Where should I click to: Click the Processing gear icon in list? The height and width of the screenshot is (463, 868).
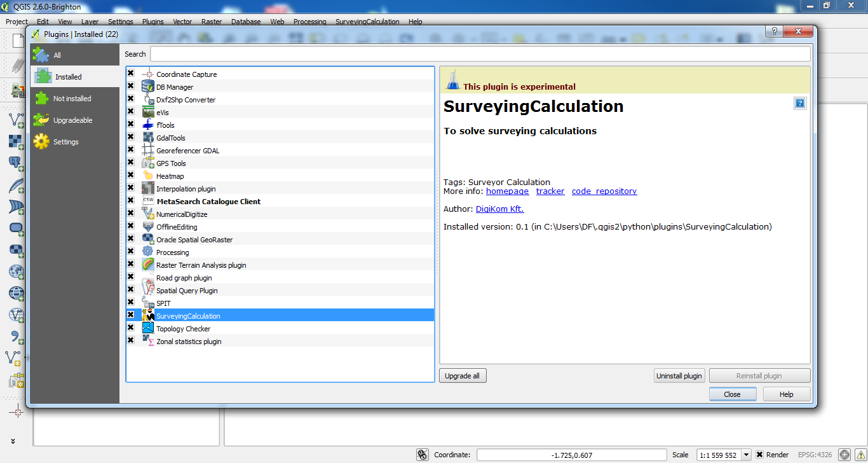[148, 252]
